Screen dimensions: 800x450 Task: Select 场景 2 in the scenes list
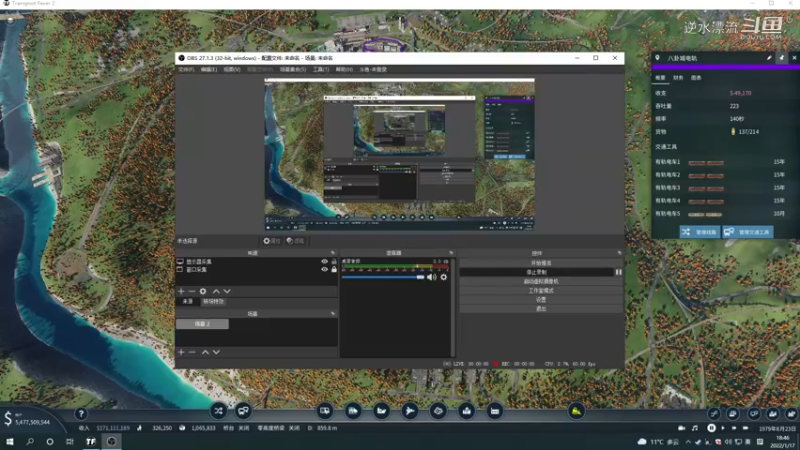click(x=202, y=324)
